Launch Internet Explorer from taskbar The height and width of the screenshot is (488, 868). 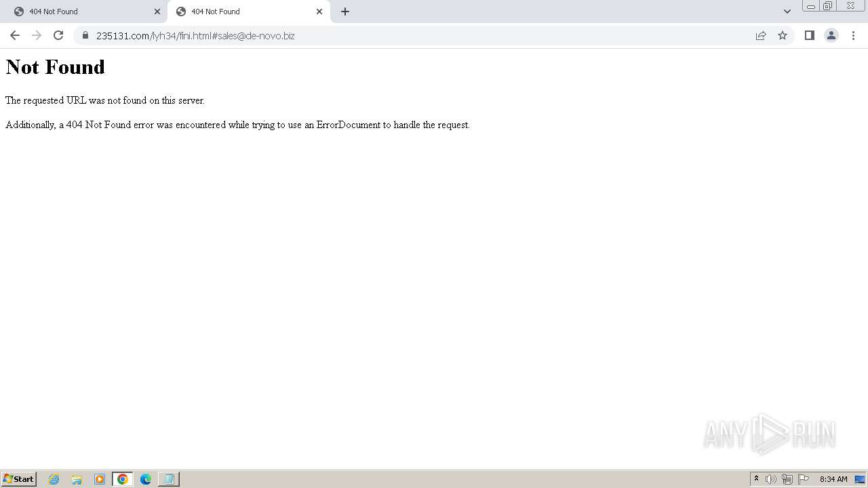[x=54, y=479]
